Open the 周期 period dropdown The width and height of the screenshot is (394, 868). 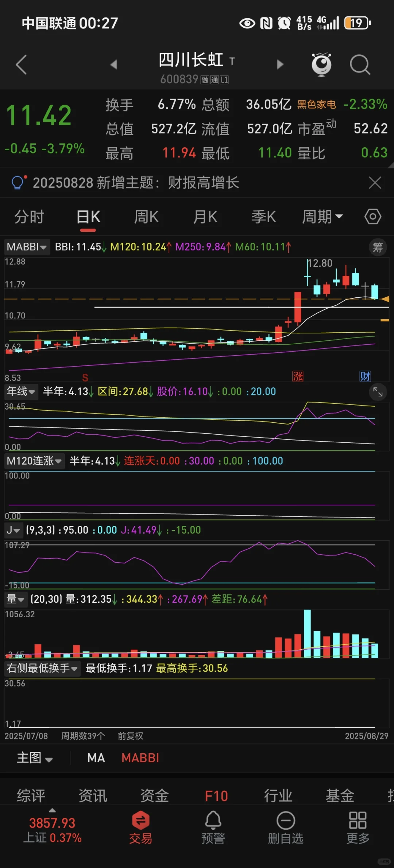click(322, 217)
